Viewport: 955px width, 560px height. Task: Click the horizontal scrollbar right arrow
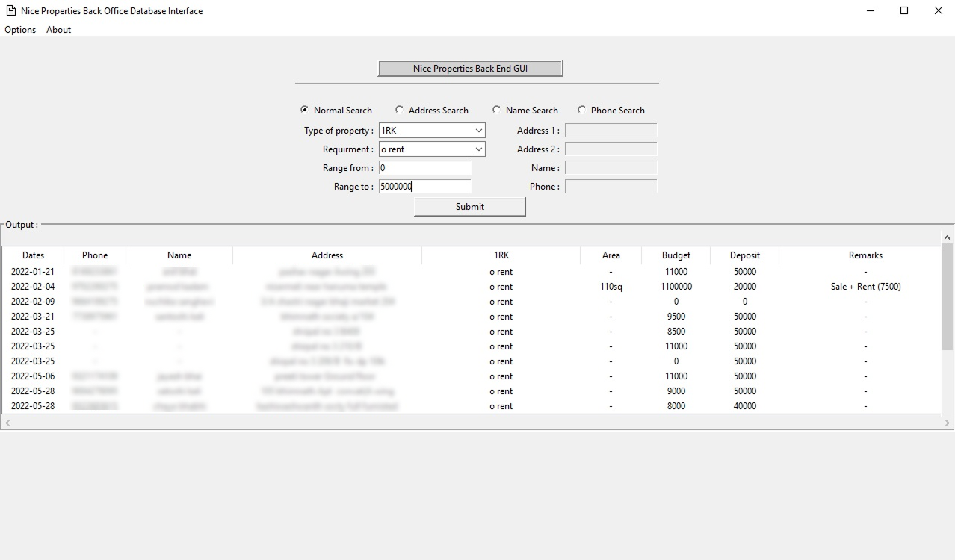pyautogui.click(x=947, y=423)
